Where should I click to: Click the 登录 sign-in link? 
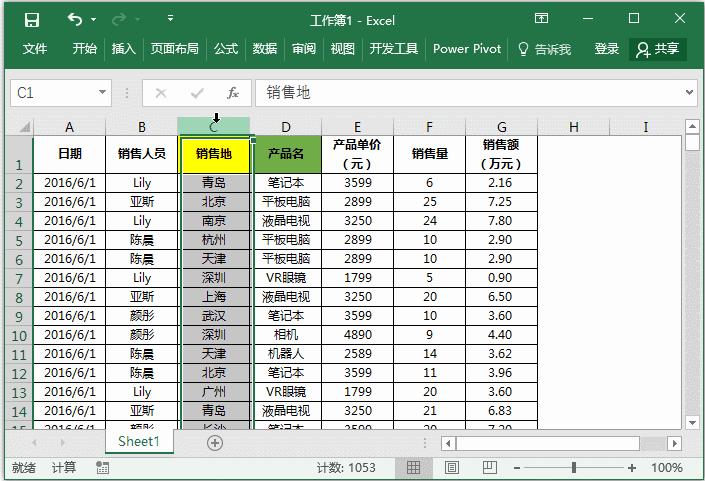[607, 49]
